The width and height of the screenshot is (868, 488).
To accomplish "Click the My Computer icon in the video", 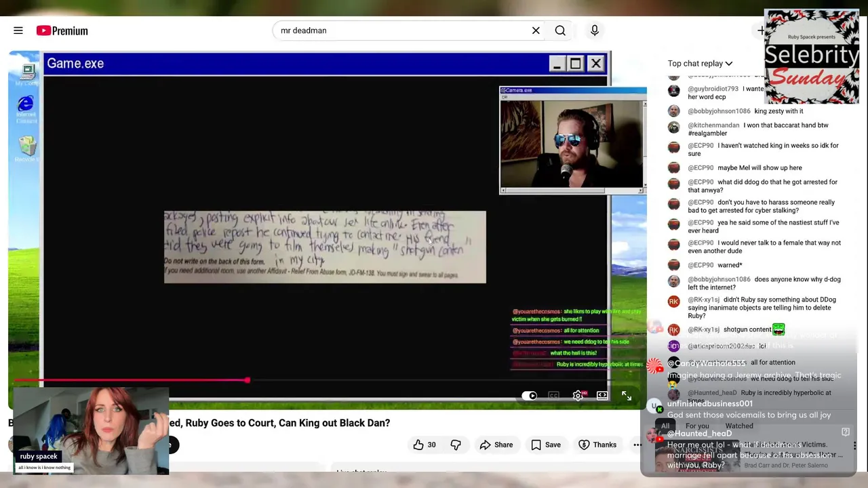I will 27,75.
